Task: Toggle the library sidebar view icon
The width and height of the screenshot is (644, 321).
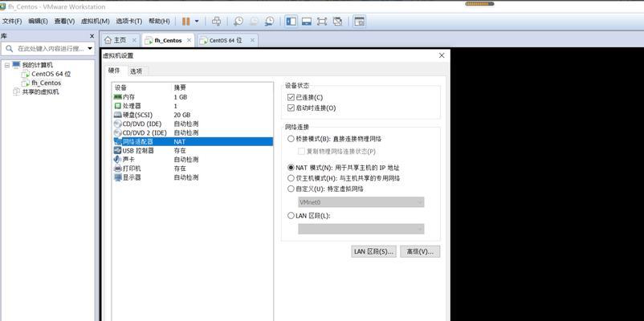Action: point(291,22)
